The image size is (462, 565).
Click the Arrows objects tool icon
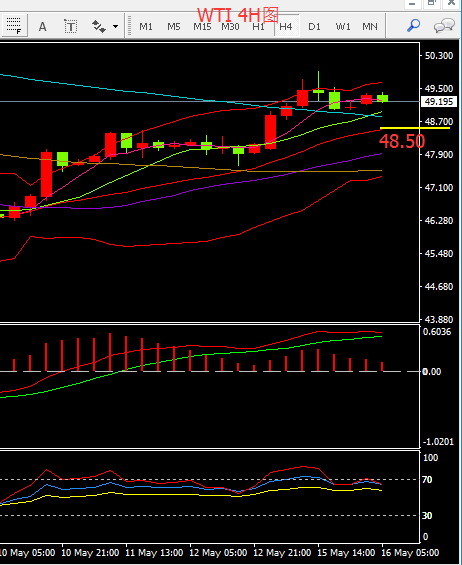click(x=99, y=27)
